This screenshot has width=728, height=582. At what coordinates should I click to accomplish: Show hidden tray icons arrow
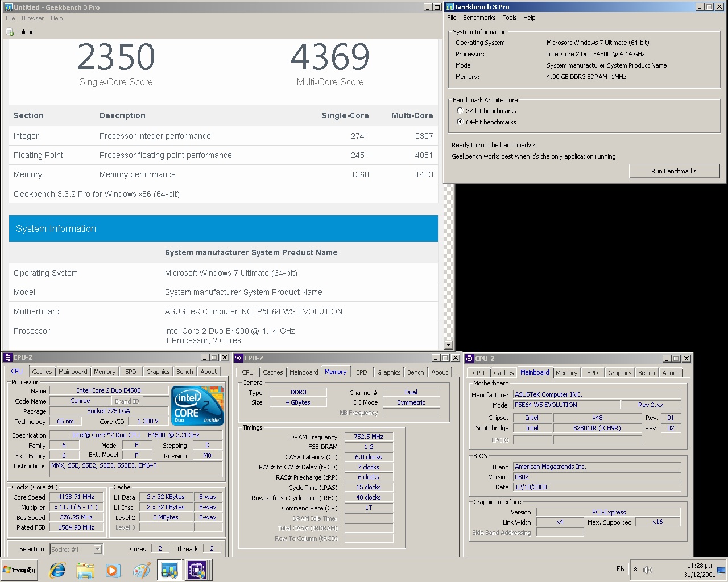click(x=635, y=569)
